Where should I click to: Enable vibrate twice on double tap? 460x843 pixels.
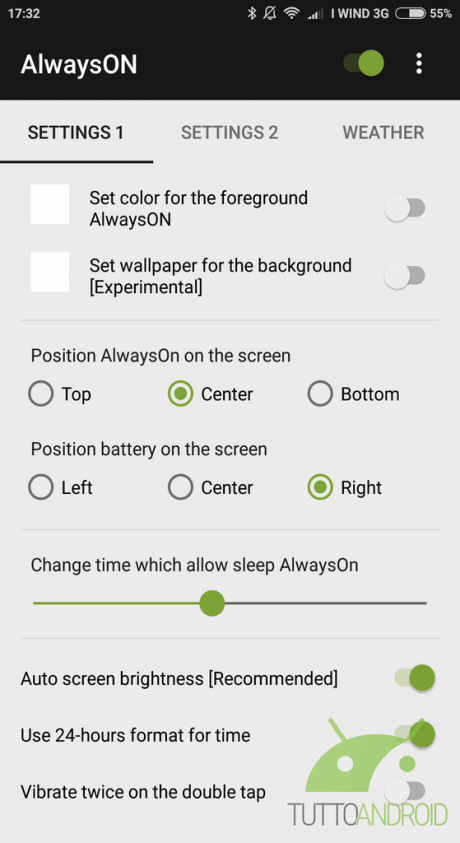(x=405, y=791)
